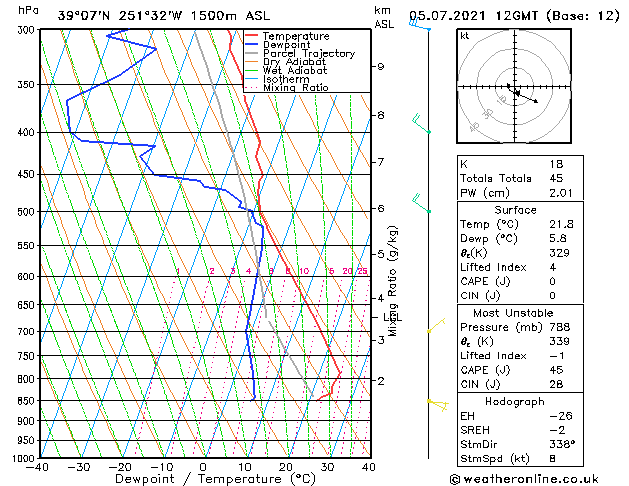Click the 'Totals Totals' value 45
629x486 pixels.
point(556,178)
